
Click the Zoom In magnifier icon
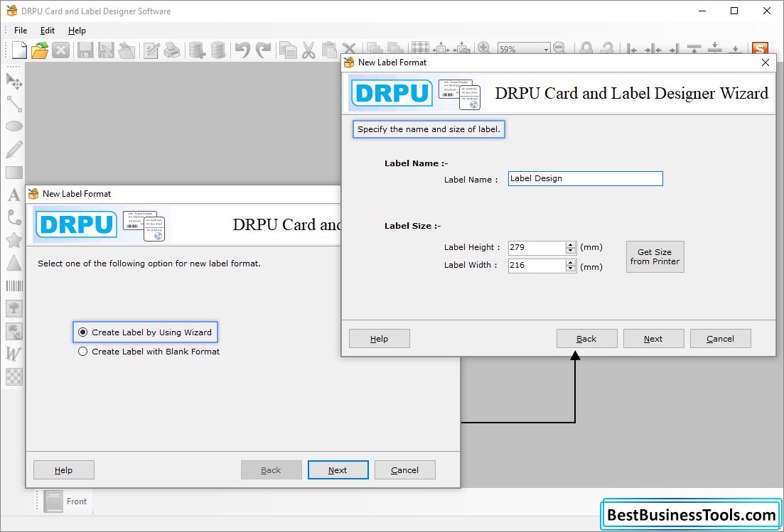(483, 48)
